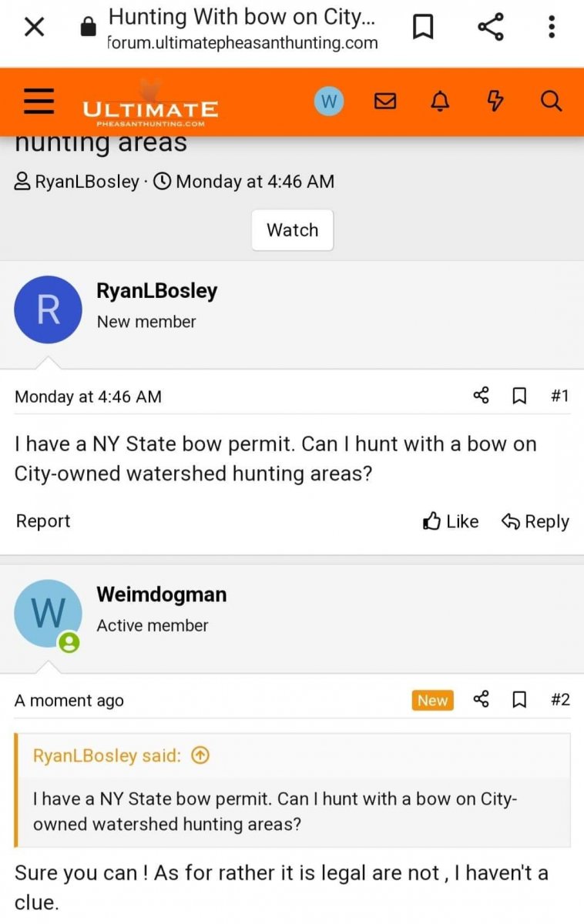Share post #2 via share icon
This screenshot has width=584, height=924.
point(482,700)
